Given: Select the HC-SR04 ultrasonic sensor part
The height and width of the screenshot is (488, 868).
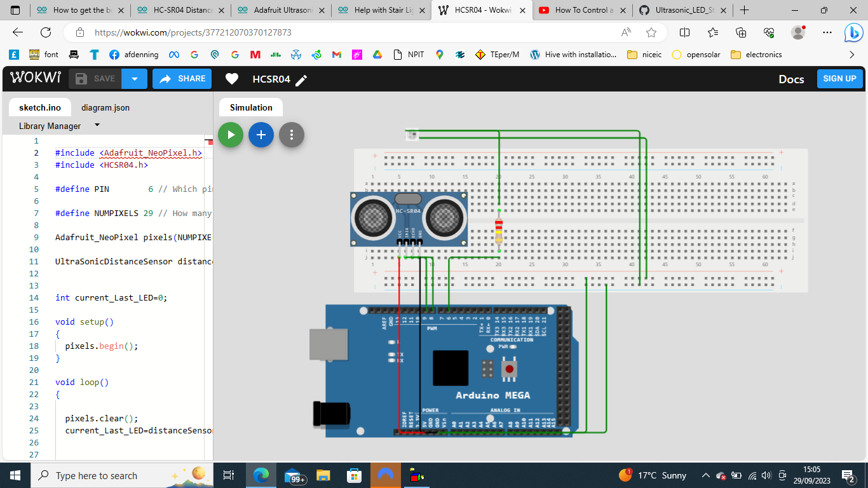Looking at the screenshot, I should coord(409,219).
